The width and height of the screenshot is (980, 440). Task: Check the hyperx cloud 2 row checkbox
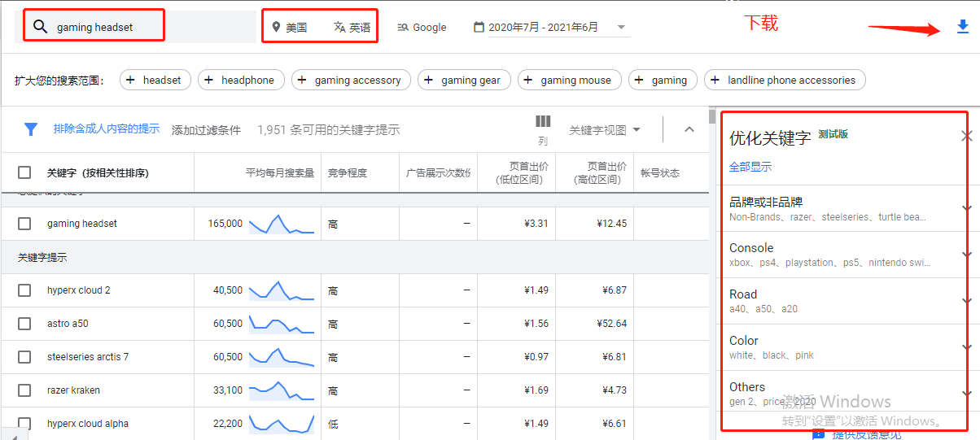(x=24, y=290)
